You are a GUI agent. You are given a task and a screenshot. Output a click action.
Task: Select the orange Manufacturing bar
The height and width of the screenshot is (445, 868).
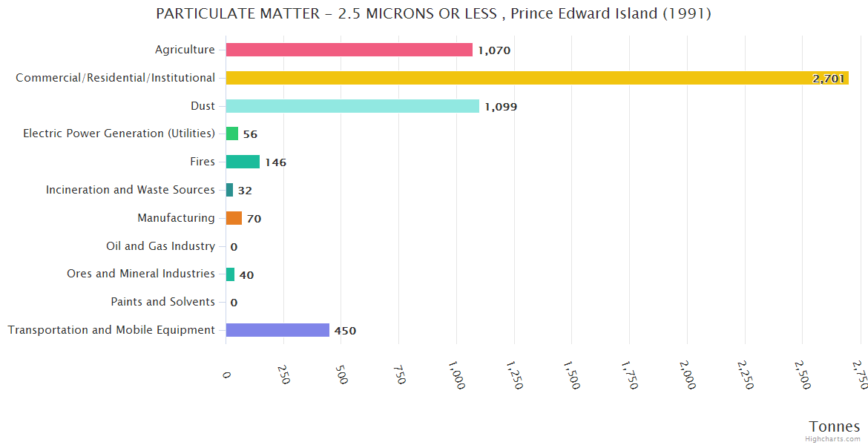(x=234, y=218)
